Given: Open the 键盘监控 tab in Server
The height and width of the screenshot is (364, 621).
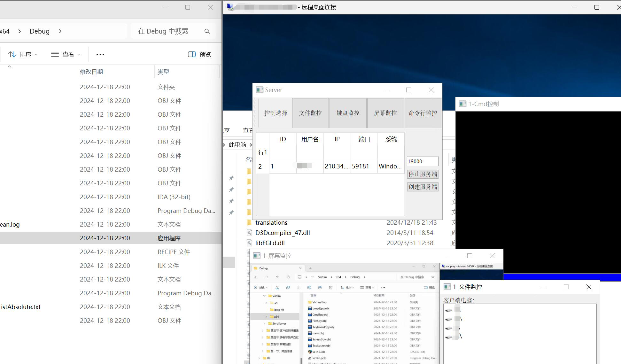Looking at the screenshot, I should [348, 113].
